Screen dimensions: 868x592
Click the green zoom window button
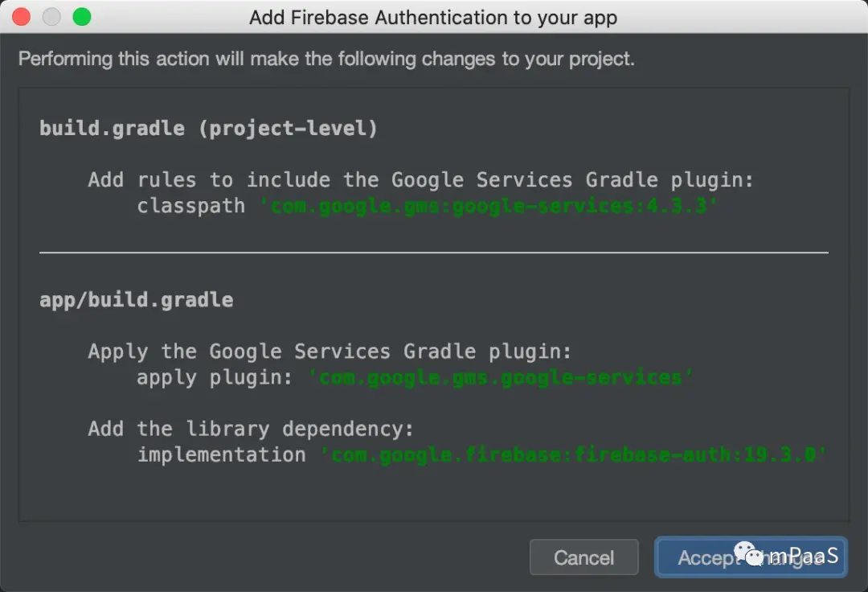coord(82,17)
